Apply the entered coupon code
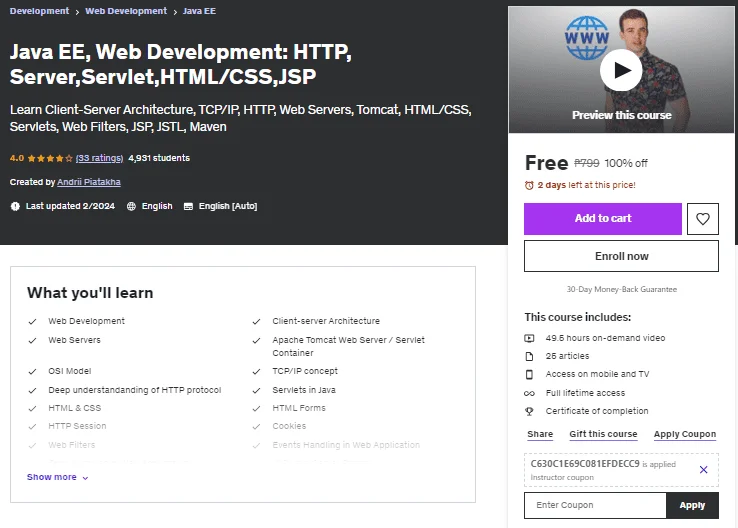Screen dimensions: 738x528 coord(692,505)
